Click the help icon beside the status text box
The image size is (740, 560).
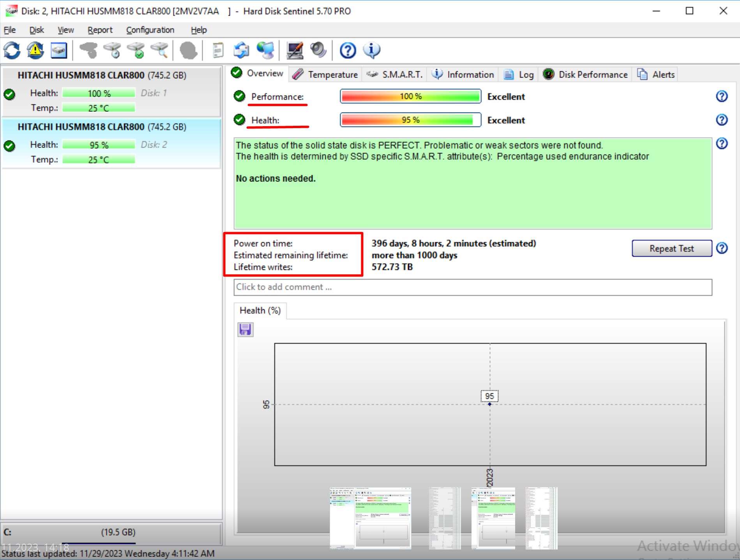(x=722, y=144)
